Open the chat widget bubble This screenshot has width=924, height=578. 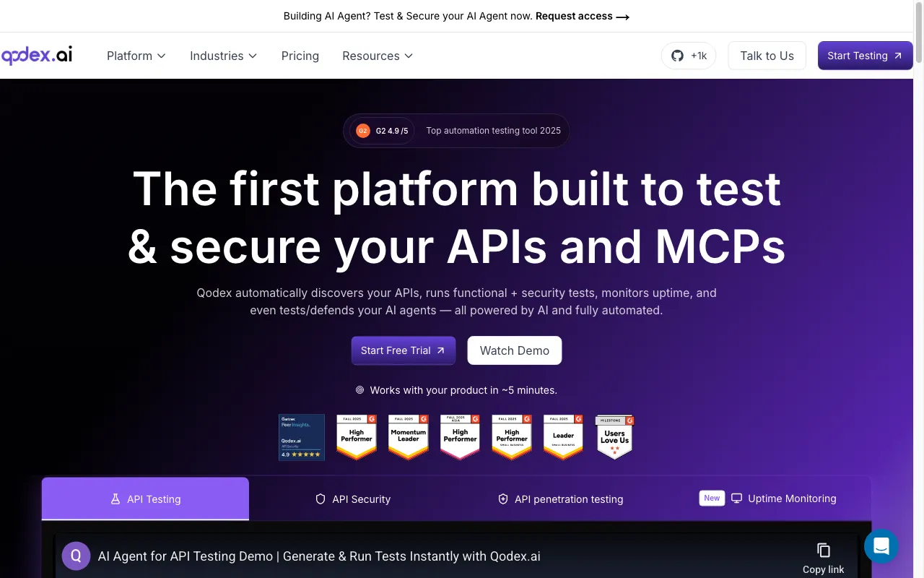click(x=881, y=546)
